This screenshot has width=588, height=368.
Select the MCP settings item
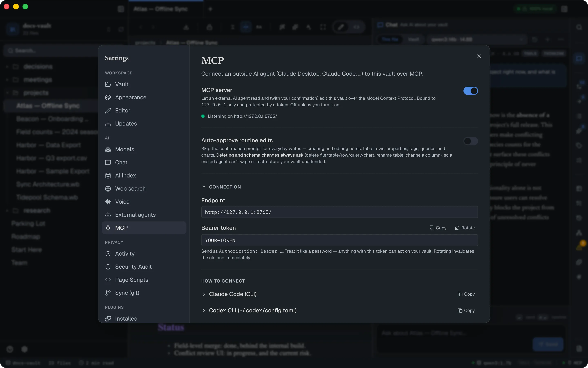(x=144, y=228)
